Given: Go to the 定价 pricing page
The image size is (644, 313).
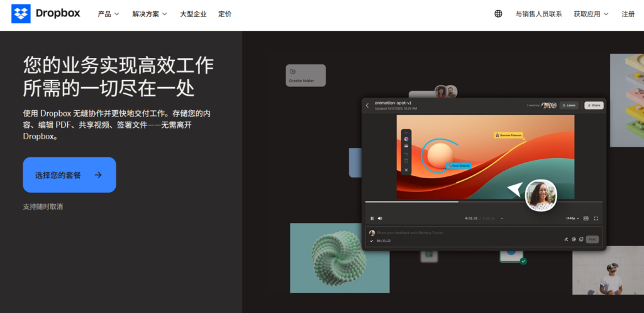Looking at the screenshot, I should click(x=225, y=14).
